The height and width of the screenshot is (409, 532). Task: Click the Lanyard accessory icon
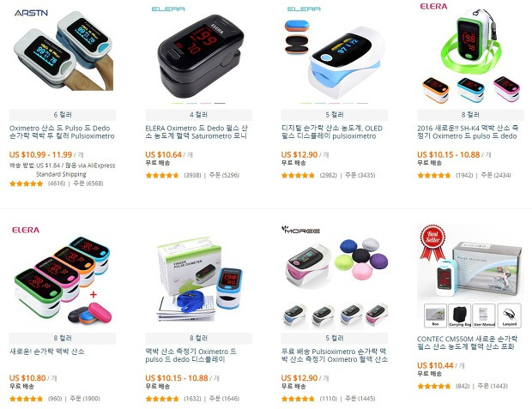click(509, 316)
